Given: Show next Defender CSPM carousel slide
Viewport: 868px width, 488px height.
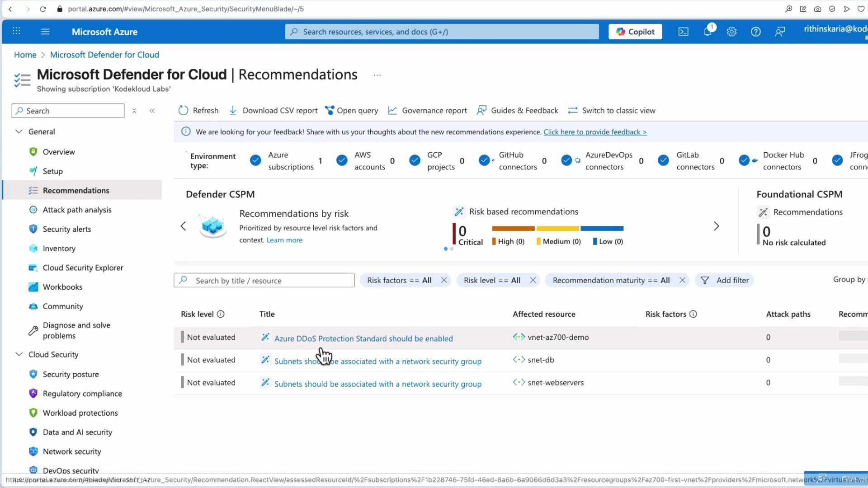Looking at the screenshot, I should click(716, 226).
